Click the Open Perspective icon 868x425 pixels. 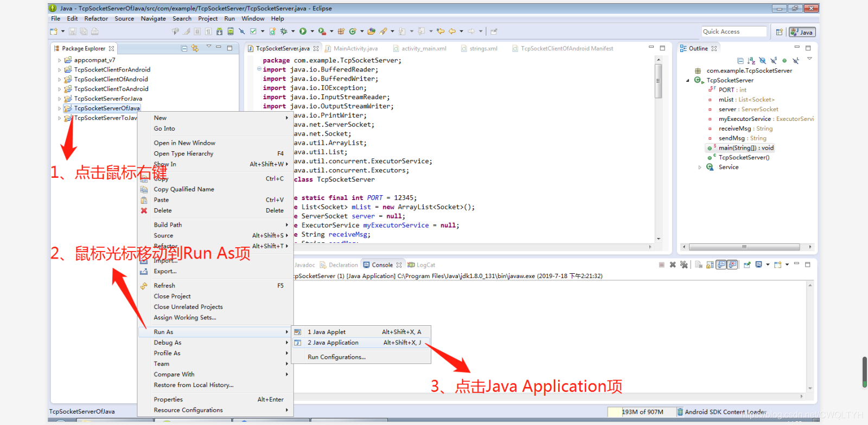click(779, 32)
